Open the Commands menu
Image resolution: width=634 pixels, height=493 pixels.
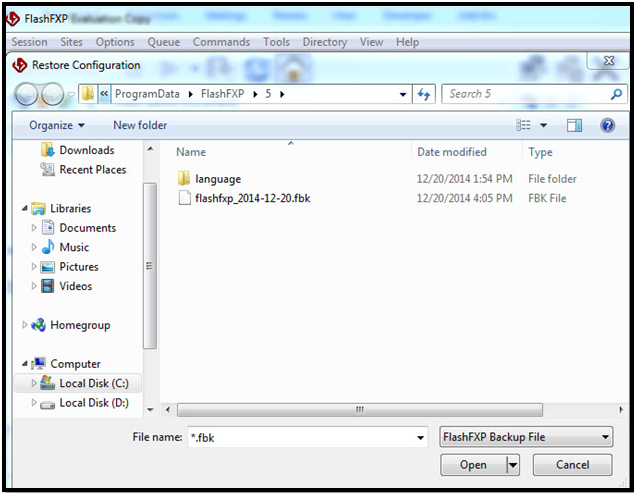(x=221, y=42)
